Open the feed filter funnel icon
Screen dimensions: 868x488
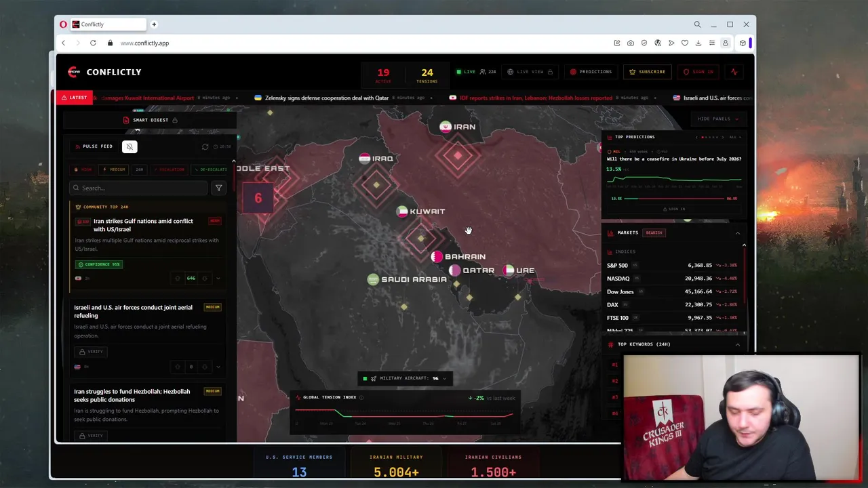point(218,188)
